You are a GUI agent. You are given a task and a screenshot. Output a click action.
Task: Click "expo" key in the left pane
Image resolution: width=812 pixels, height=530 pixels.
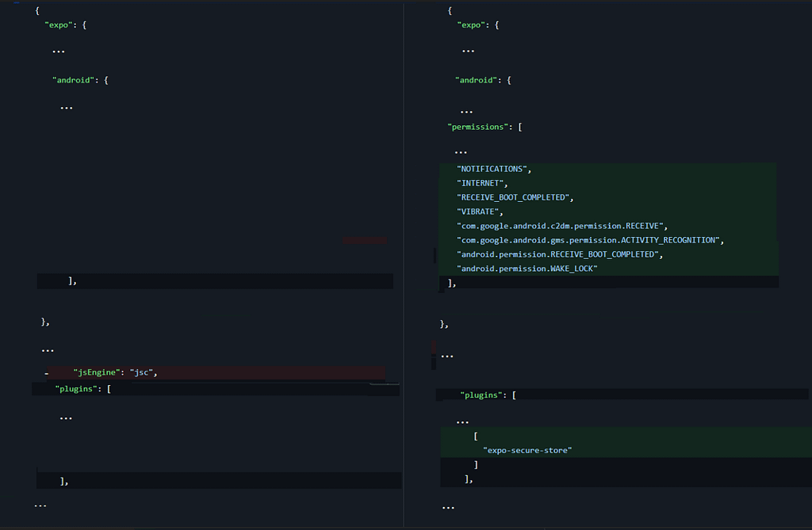pos(59,25)
